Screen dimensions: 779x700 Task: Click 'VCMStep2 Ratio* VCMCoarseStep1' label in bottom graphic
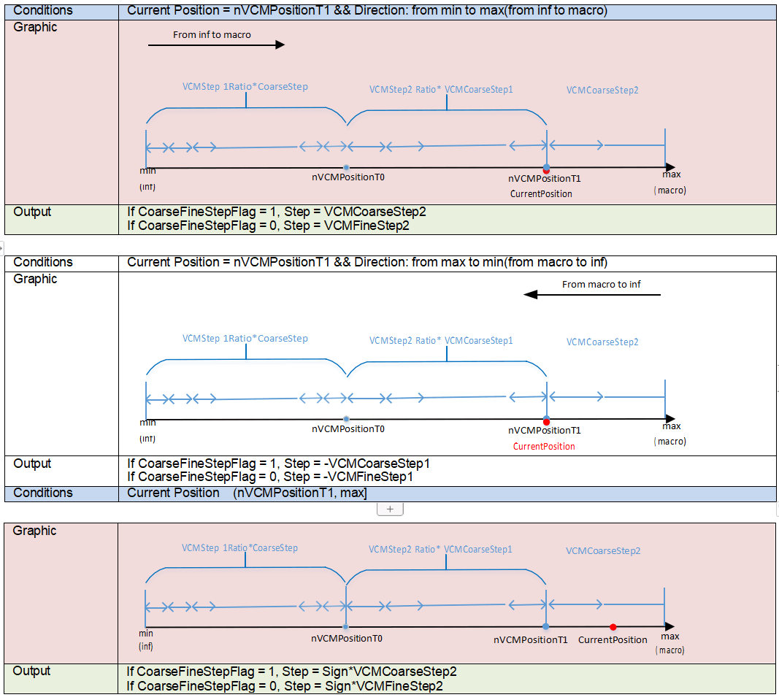(x=440, y=549)
